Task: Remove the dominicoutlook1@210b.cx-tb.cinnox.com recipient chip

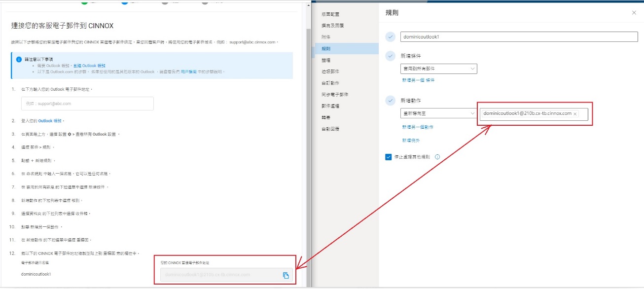Action: click(x=575, y=114)
